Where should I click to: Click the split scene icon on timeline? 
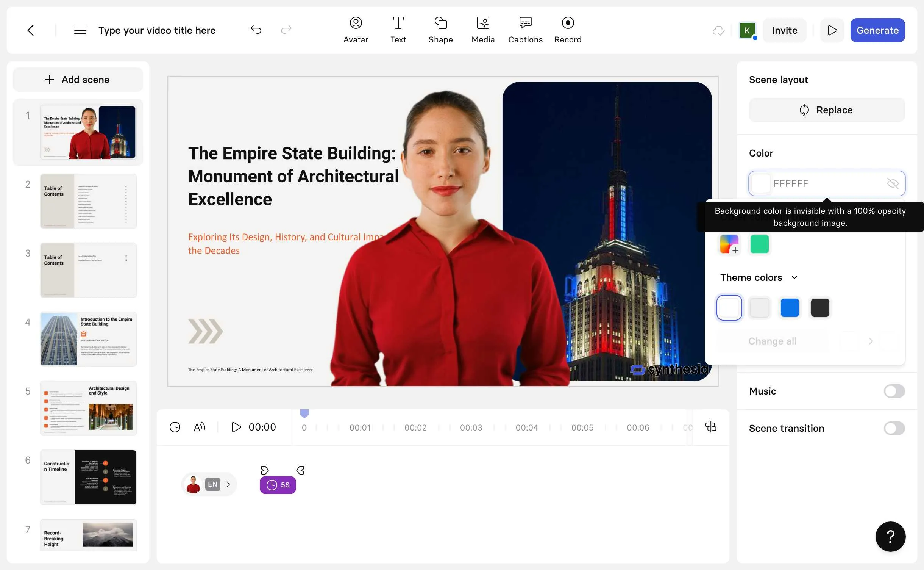[x=711, y=427]
